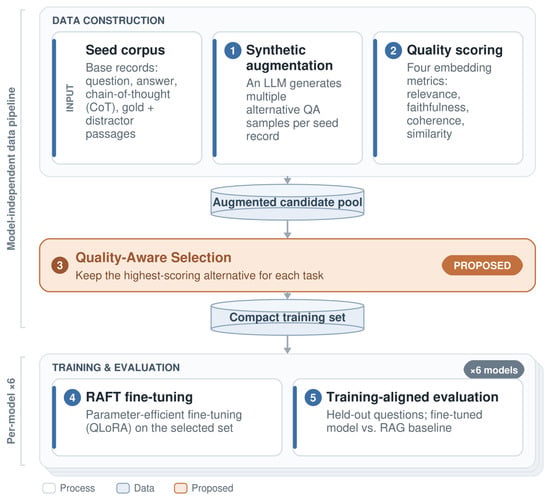Click the blue number 2 circle icon
This screenshot has height=500, width=550.
pyautogui.click(x=393, y=51)
